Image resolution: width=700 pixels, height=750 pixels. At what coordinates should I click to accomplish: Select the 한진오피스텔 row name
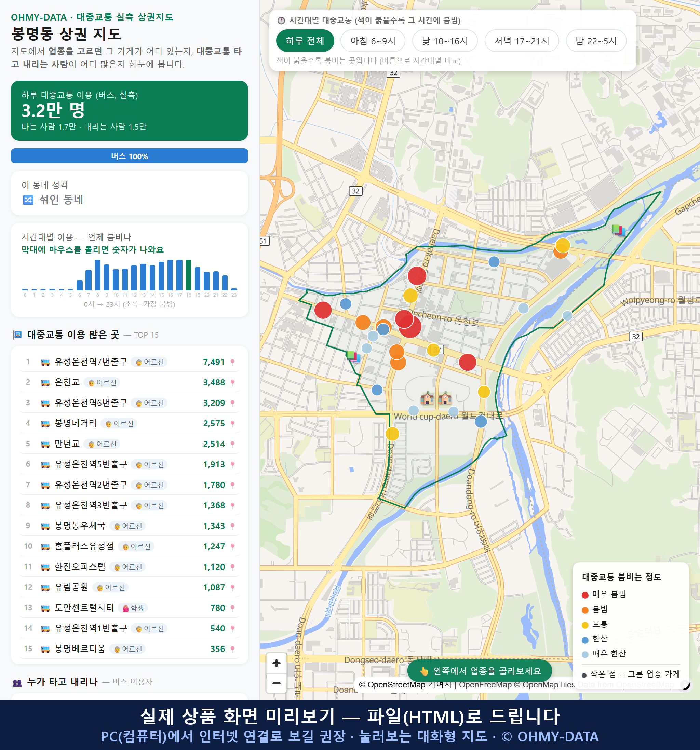(x=80, y=567)
